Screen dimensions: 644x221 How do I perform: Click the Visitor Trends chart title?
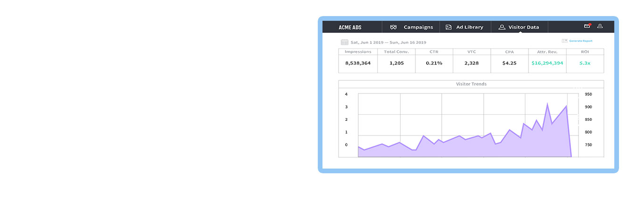coord(471,84)
